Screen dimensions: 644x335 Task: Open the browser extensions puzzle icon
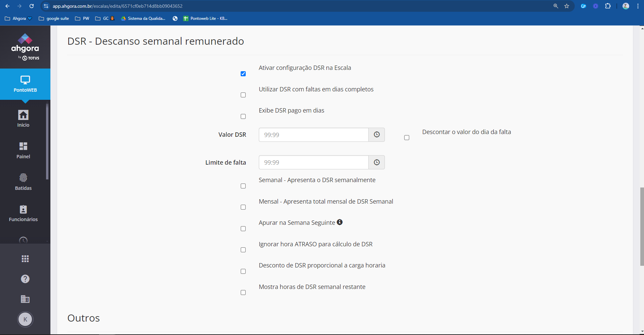click(608, 6)
